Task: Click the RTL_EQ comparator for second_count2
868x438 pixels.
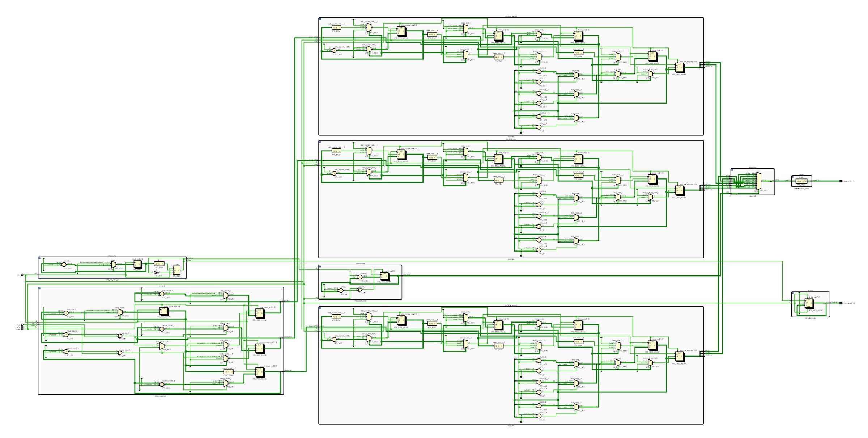Action: (x=66, y=352)
